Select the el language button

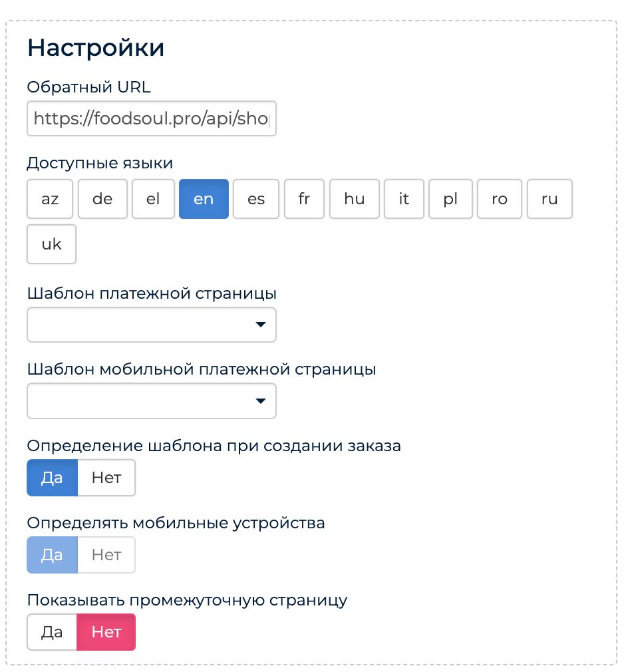tap(153, 199)
